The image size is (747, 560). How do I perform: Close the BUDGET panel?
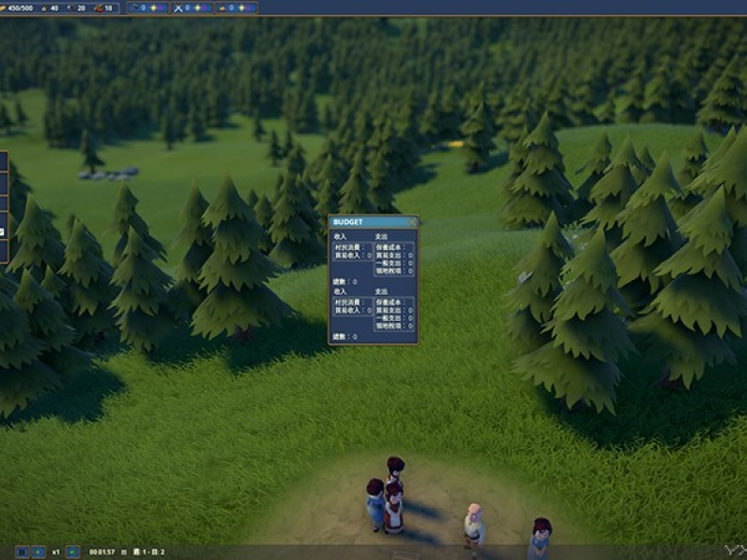click(x=413, y=222)
